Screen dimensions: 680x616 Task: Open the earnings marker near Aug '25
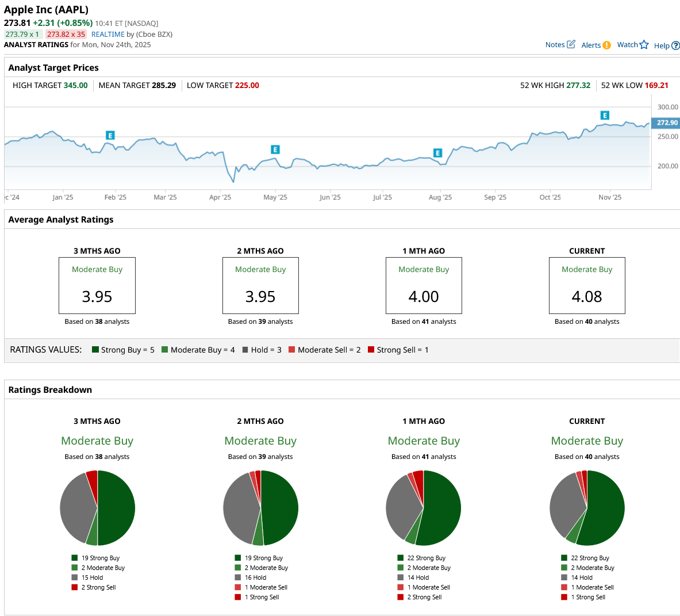437,153
